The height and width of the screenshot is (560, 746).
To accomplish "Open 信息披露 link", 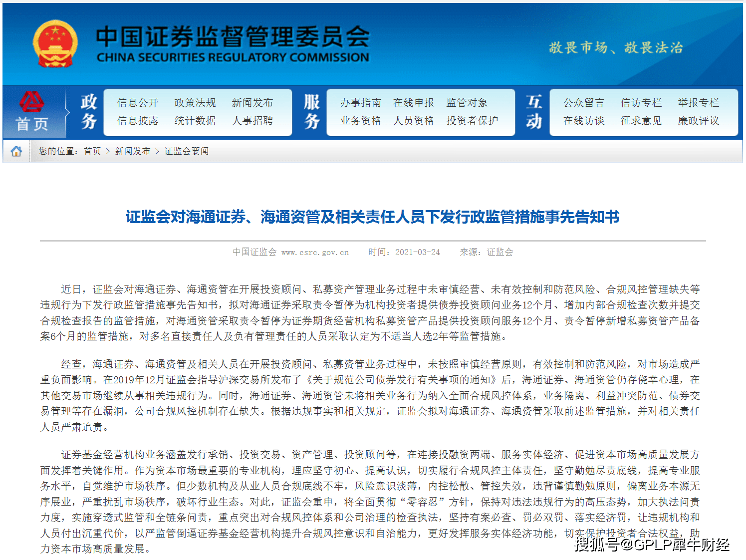I will point(138,121).
